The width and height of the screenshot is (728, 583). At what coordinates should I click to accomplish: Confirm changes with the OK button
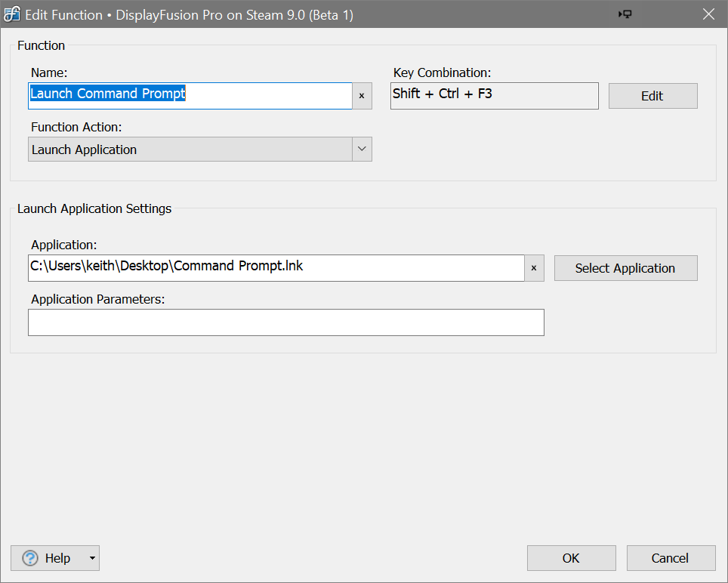[571, 558]
